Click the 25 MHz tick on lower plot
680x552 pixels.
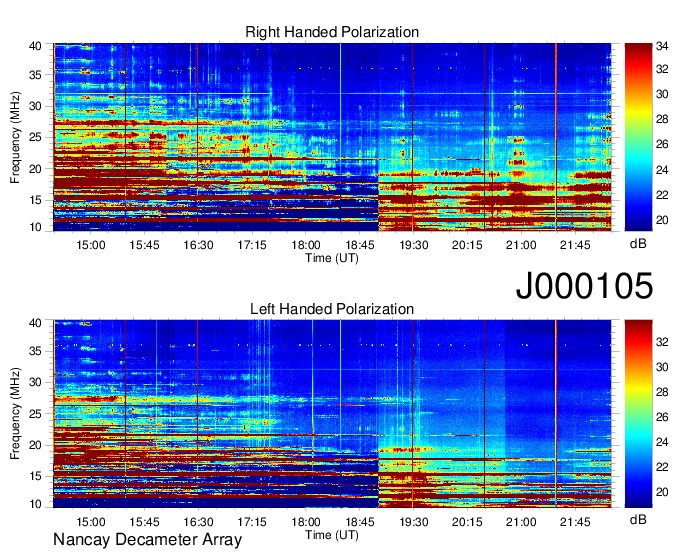[35, 414]
